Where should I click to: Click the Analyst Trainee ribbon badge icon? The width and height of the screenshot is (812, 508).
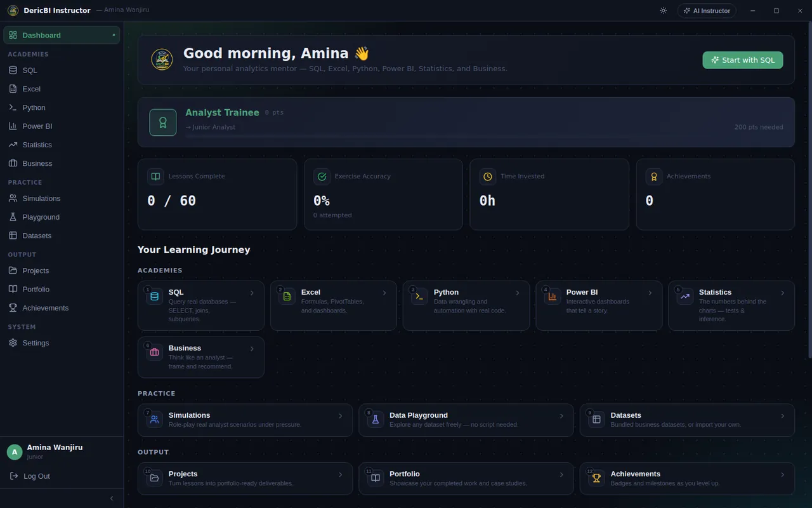coord(163,122)
